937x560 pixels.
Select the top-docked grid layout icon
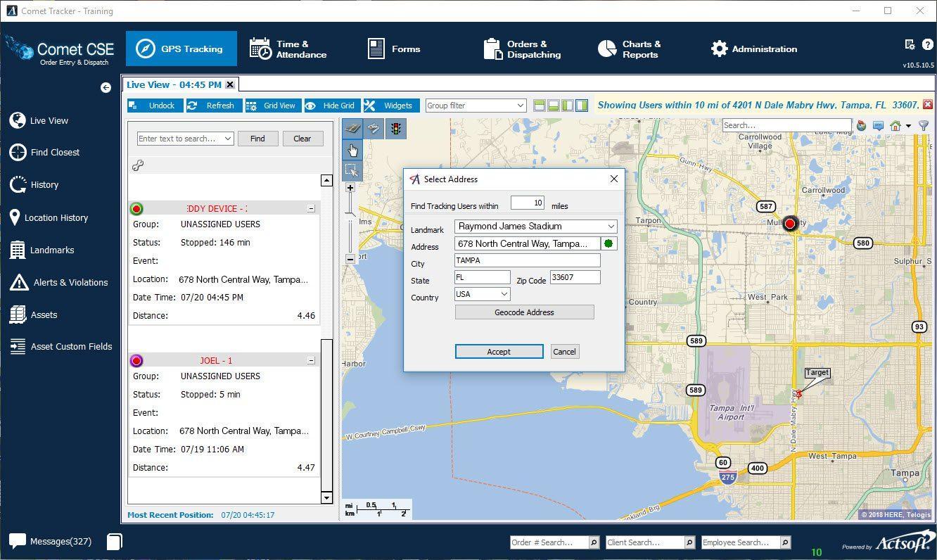coord(540,106)
